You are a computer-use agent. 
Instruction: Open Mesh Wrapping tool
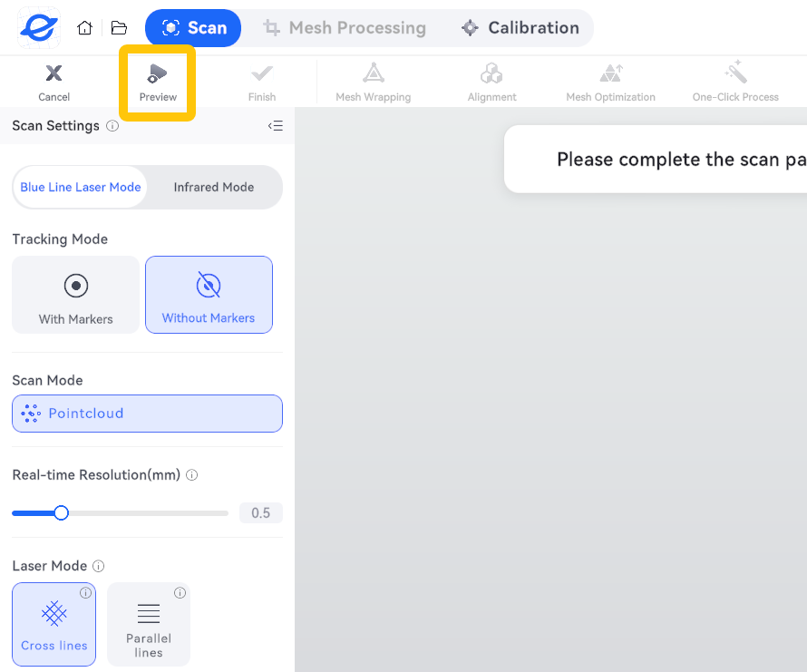pos(374,83)
